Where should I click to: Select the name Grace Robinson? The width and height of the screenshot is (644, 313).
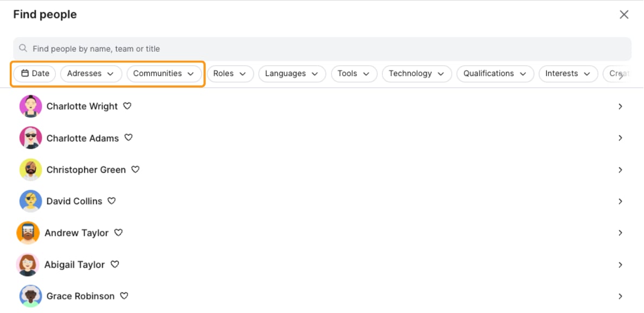tap(80, 296)
